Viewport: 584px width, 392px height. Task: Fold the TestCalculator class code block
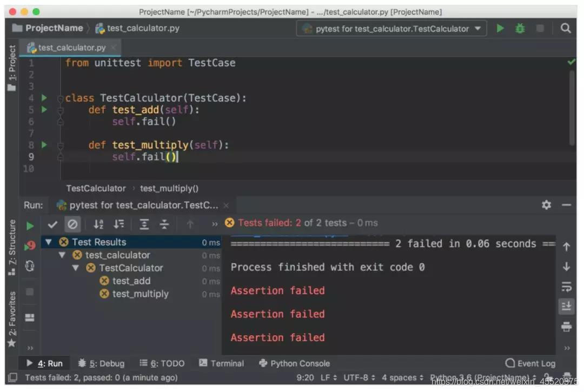[x=61, y=98]
